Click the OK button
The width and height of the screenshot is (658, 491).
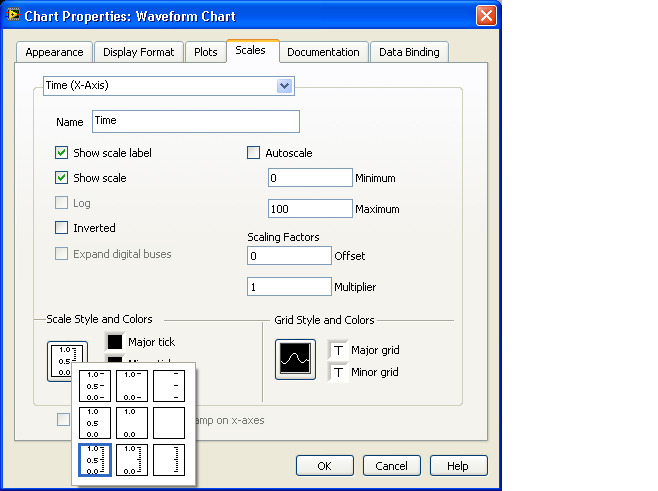click(325, 466)
